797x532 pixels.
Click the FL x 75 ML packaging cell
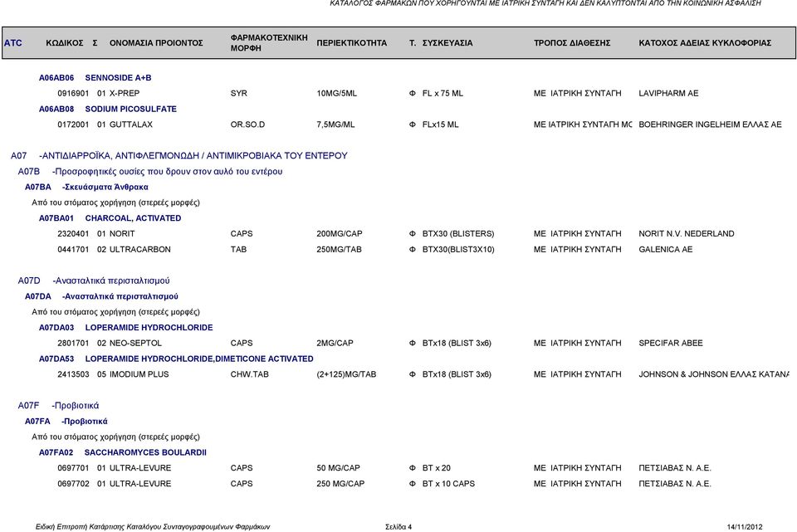443,94
